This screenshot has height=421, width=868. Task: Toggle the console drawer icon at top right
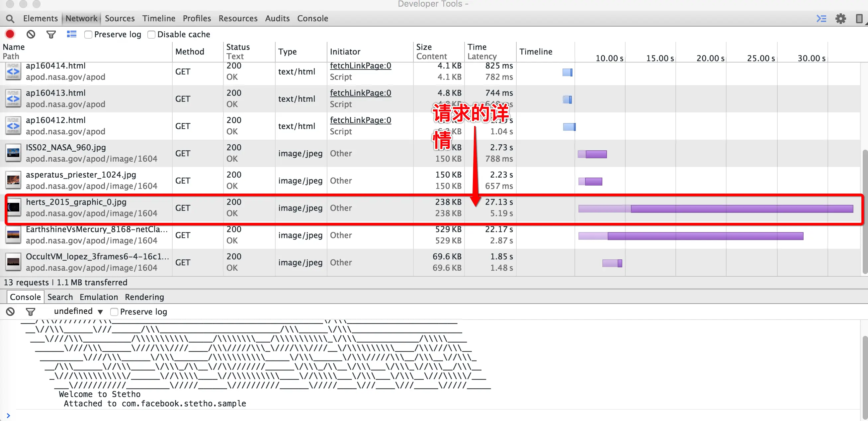coord(821,19)
